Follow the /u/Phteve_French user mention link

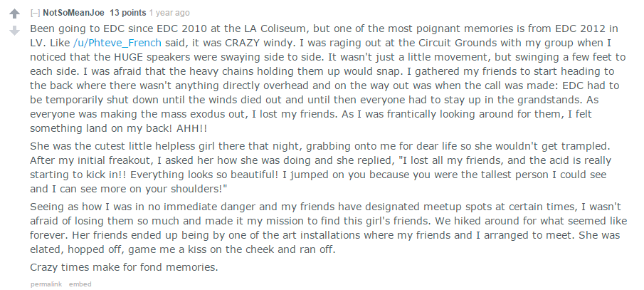point(117,43)
